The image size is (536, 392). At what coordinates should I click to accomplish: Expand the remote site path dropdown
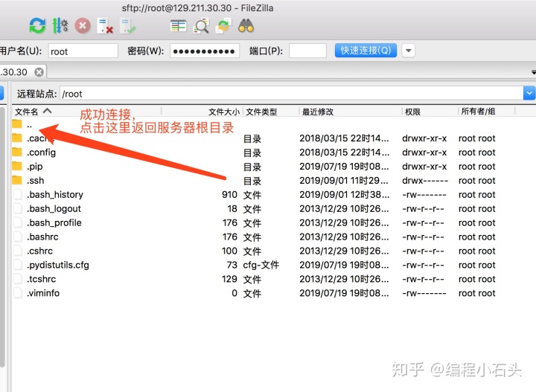(x=529, y=94)
